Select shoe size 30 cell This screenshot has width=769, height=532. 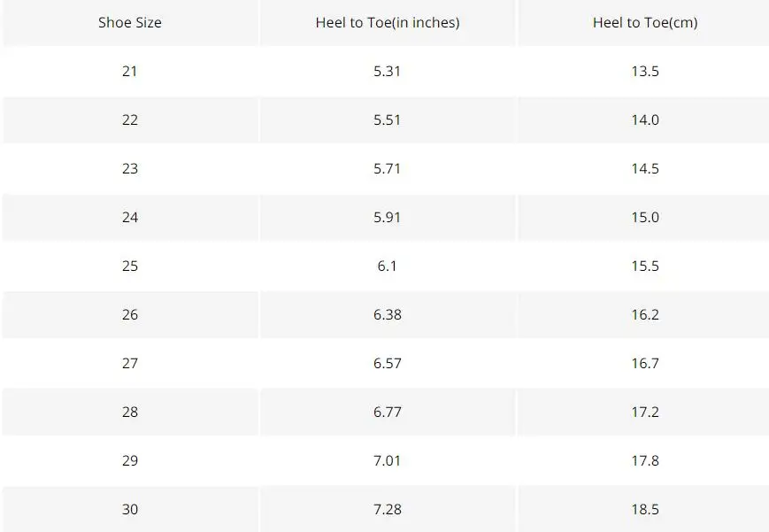click(130, 509)
